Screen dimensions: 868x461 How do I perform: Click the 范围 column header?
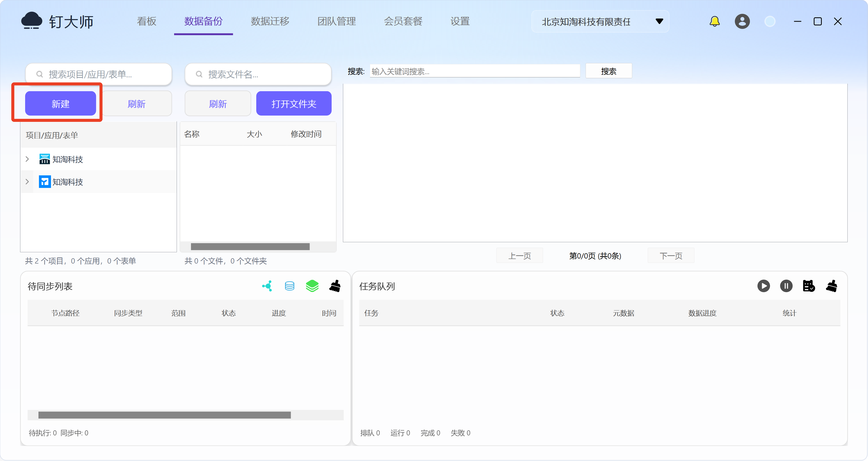(178, 313)
